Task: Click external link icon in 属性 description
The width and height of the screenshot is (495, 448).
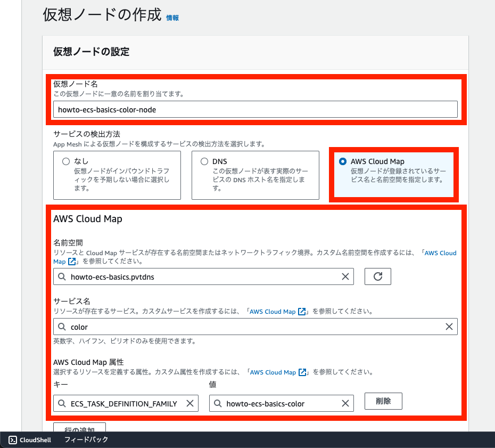Action: 302,372
